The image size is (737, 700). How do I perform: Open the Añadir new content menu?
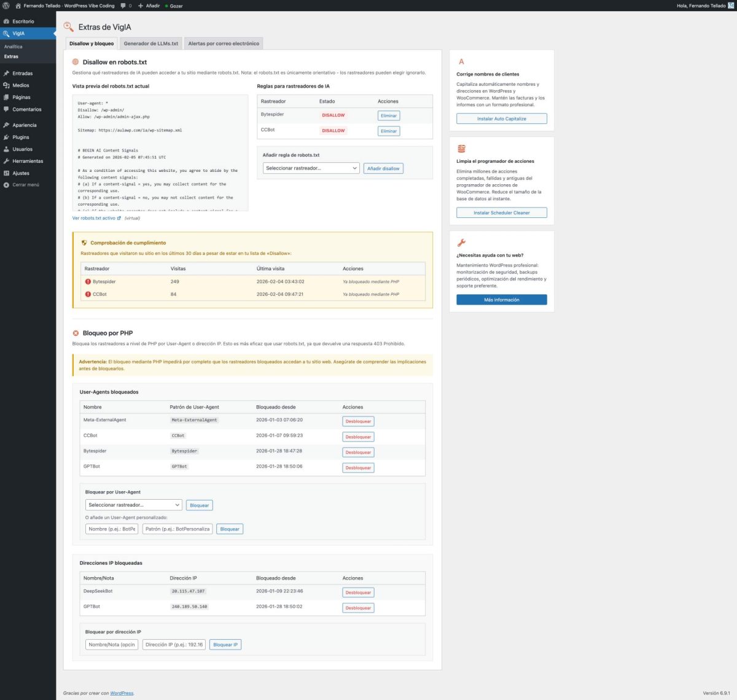149,6
